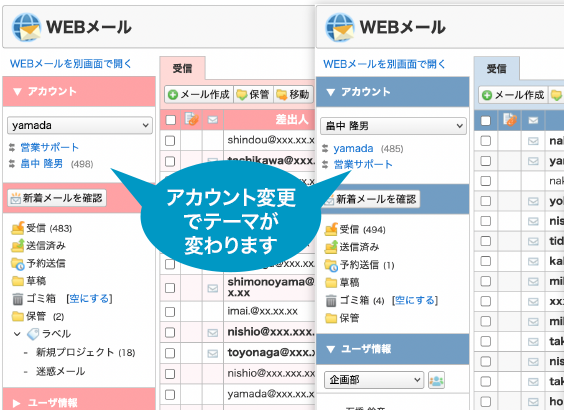Open the 畠中 隆男 account dropdown
Screen dimensions: 564x410
[393, 126]
